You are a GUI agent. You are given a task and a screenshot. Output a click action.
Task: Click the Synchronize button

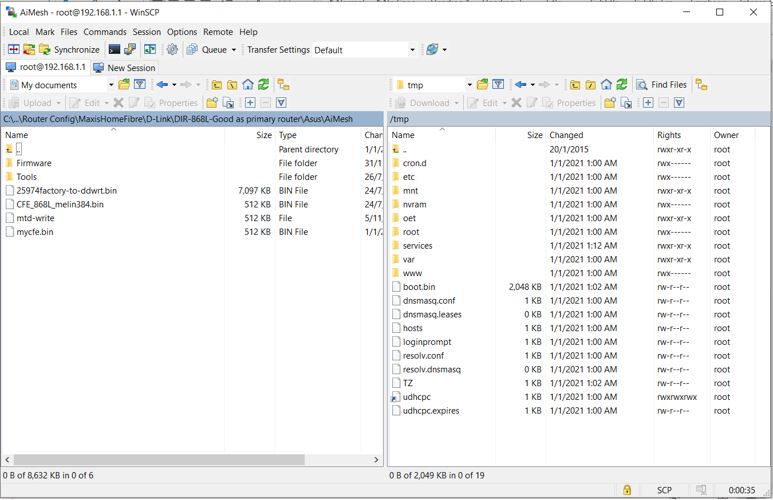(68, 49)
